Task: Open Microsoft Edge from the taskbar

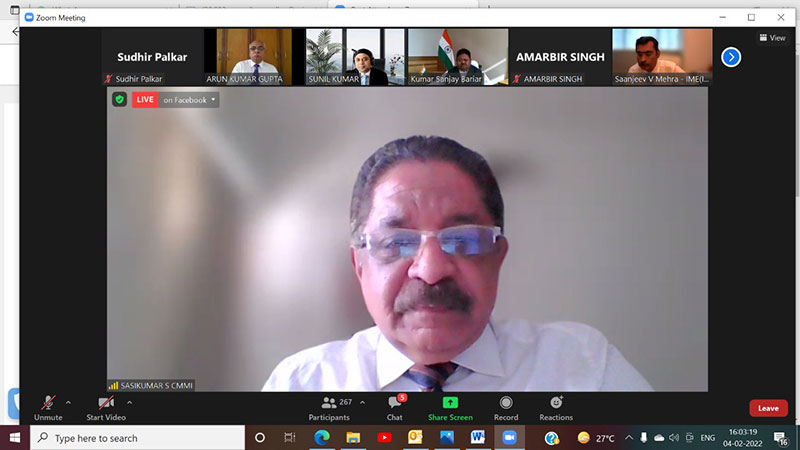Action: (322, 438)
